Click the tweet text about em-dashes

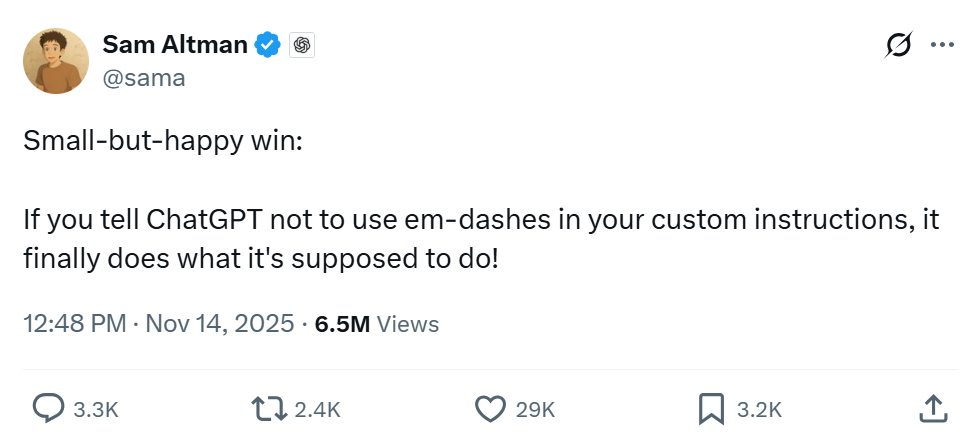point(480,240)
